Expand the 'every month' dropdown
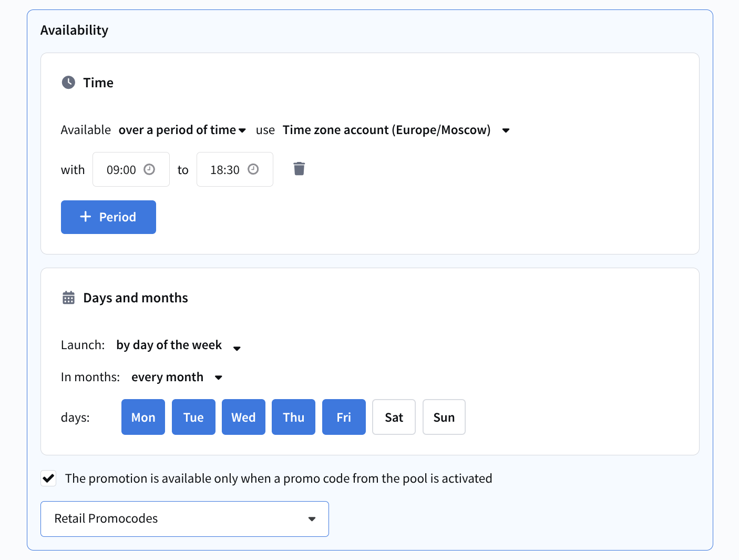739x560 pixels. point(177,377)
